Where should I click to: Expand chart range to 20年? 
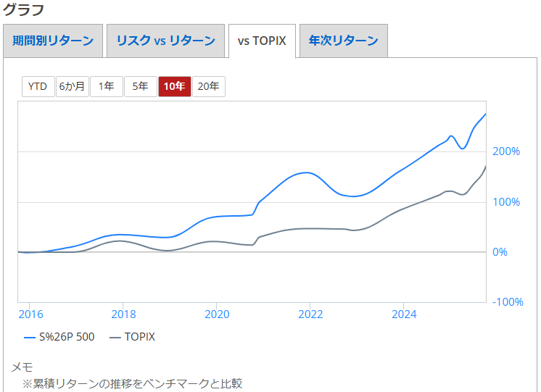(x=208, y=87)
